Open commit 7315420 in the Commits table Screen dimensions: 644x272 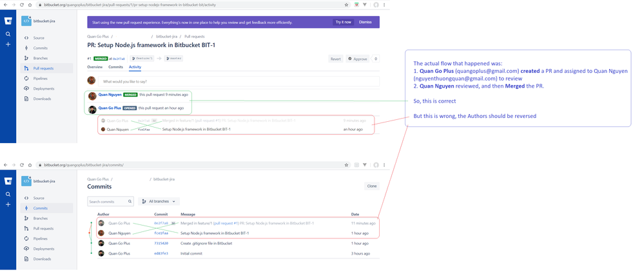[161, 243]
